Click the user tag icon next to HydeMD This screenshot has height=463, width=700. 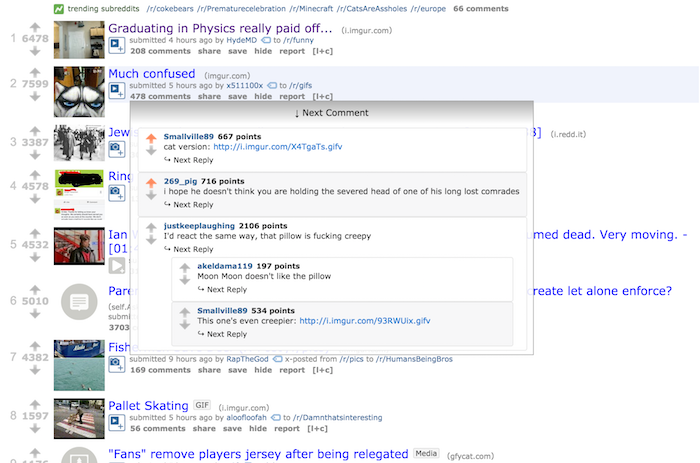(266, 40)
